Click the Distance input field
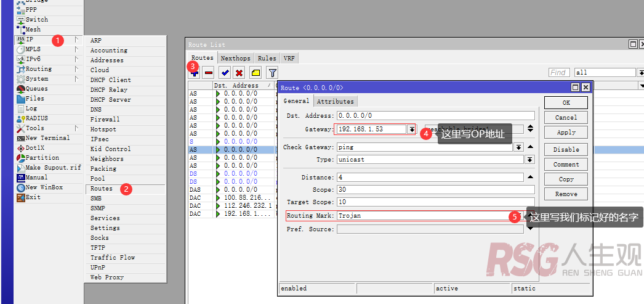644x304 pixels. [x=430, y=178]
